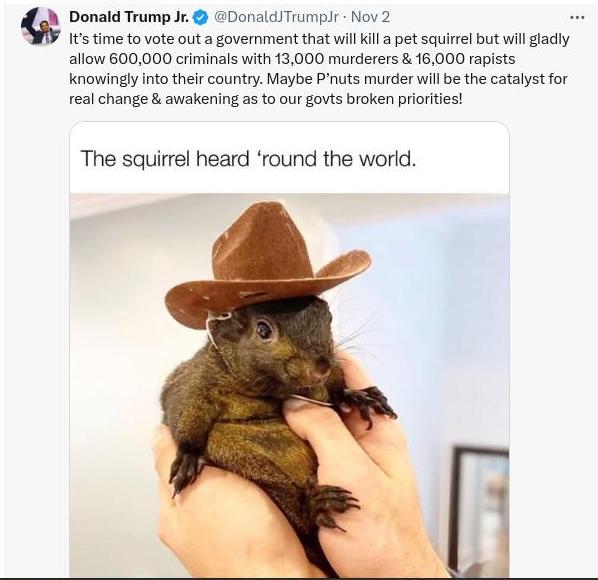Screen dimensions: 598x580
Task: Open the squirrel photo attachment
Action: [289, 385]
